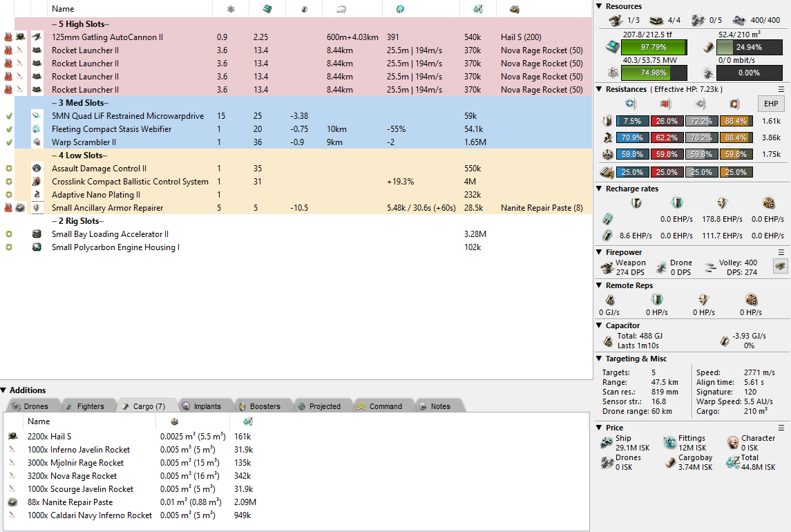Select the 3200x Nova Rage Rocket cargo row
791x532 pixels.
[72, 476]
